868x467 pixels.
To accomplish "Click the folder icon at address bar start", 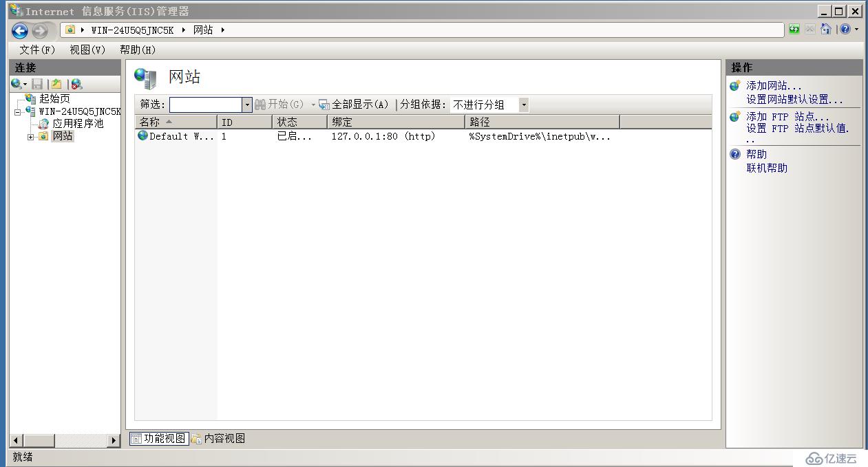I will [x=70, y=30].
